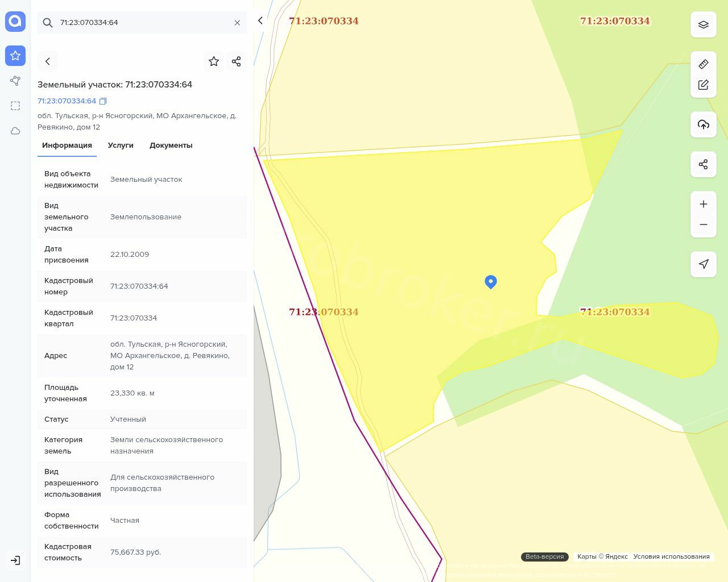
Task: Click the cloud upload button on map
Action: point(704,124)
